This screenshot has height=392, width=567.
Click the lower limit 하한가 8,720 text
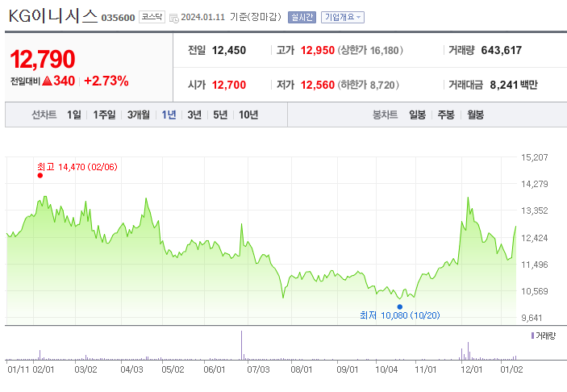(x=368, y=85)
